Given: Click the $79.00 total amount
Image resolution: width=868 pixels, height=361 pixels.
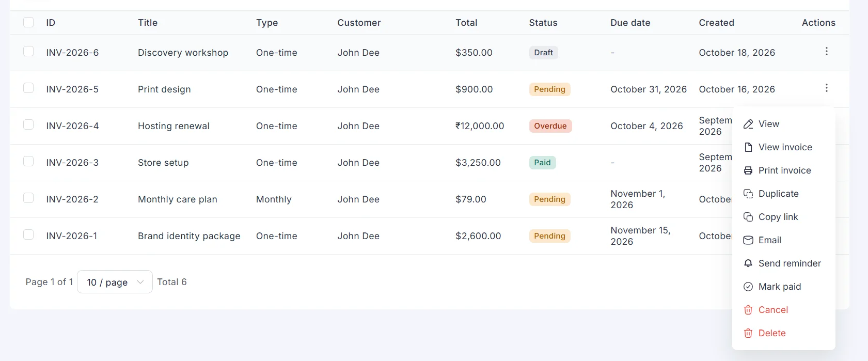Looking at the screenshot, I should (x=471, y=199).
